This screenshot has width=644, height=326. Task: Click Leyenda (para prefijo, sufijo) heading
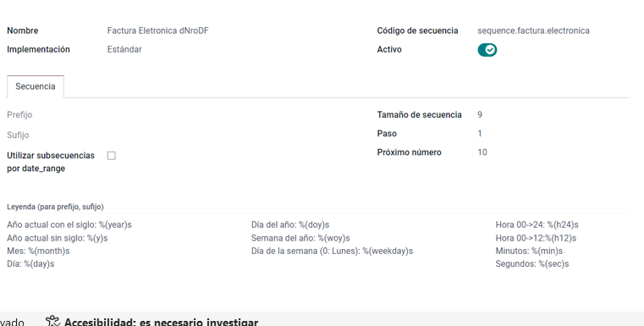coord(56,207)
